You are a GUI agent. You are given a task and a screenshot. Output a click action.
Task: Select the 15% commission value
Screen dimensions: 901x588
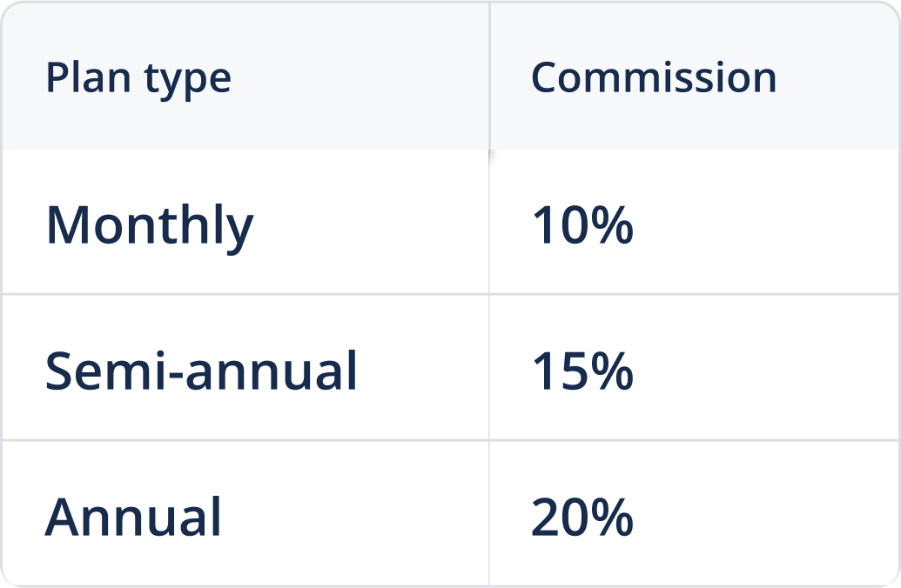pyautogui.click(x=582, y=371)
